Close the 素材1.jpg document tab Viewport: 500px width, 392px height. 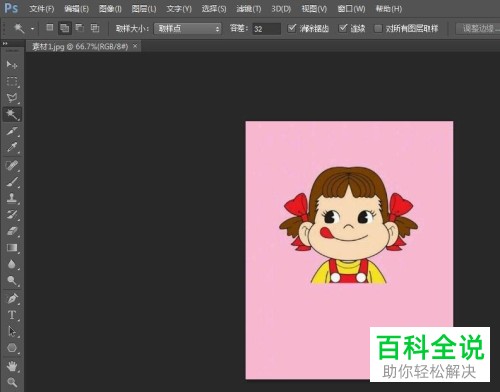point(135,46)
